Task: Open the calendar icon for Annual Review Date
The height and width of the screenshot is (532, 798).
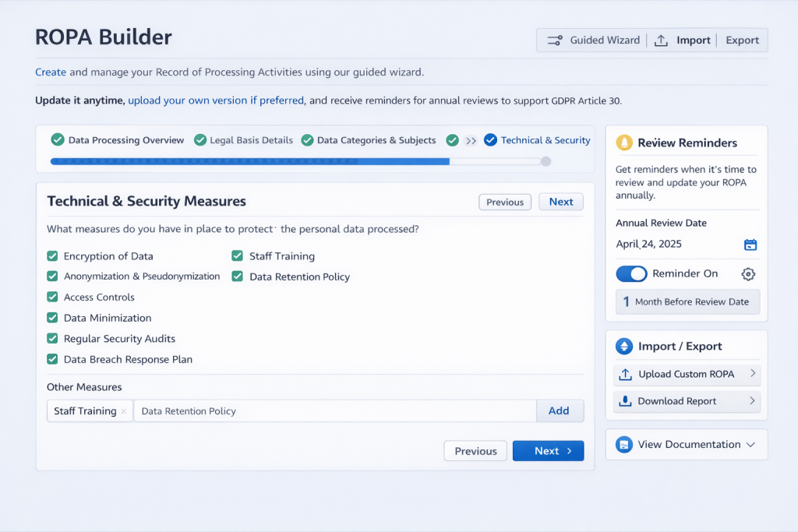Action: 750,245
